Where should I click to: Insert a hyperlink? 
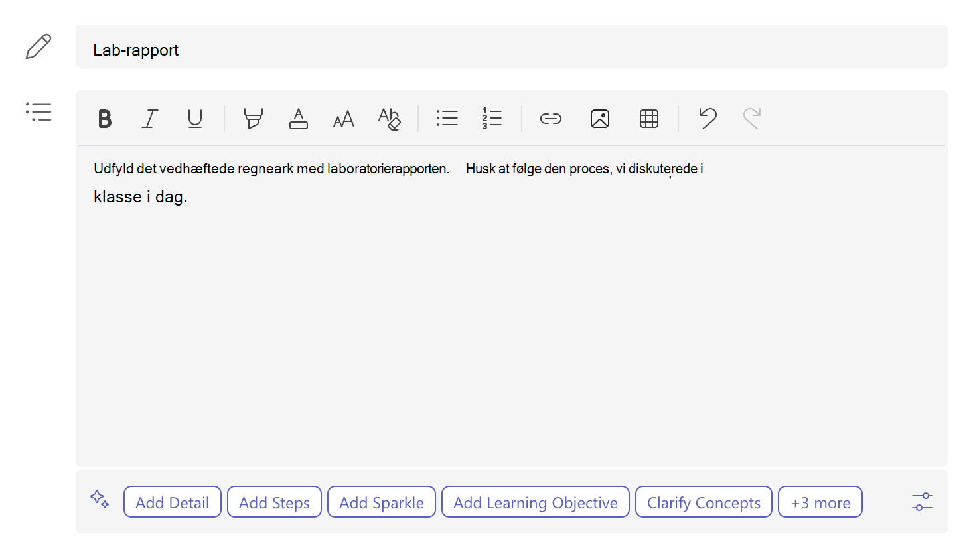[x=551, y=119]
